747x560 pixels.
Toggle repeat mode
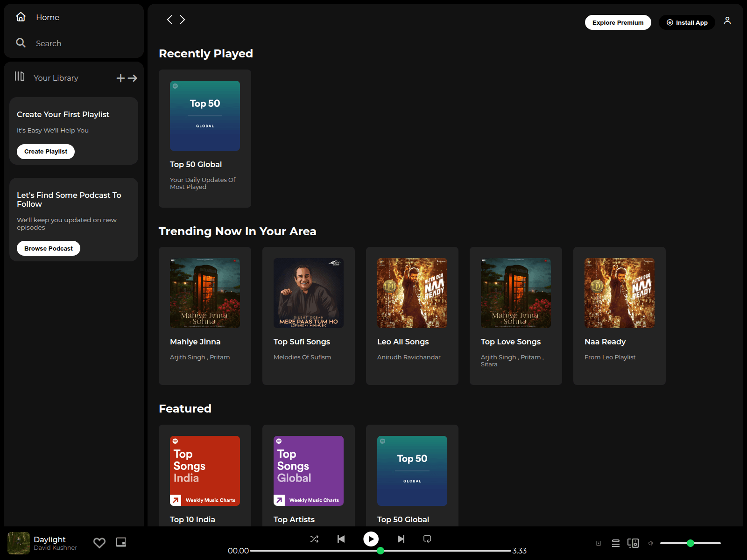427,539
